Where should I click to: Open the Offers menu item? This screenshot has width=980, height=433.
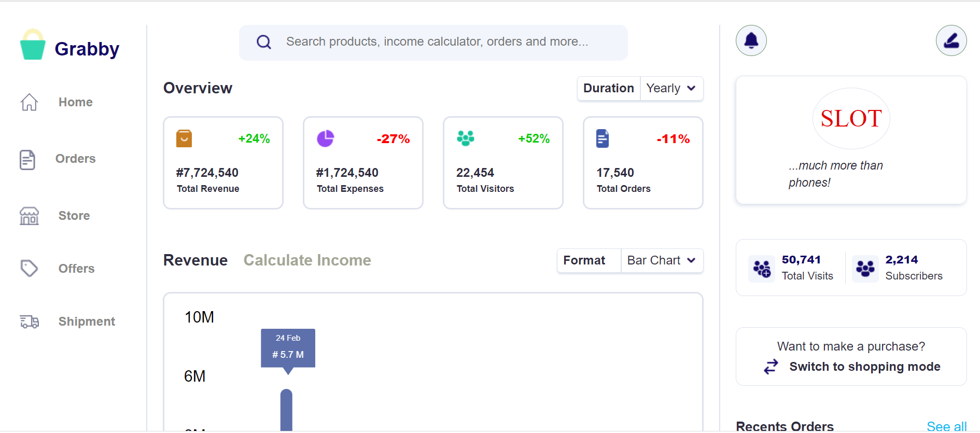tap(77, 269)
